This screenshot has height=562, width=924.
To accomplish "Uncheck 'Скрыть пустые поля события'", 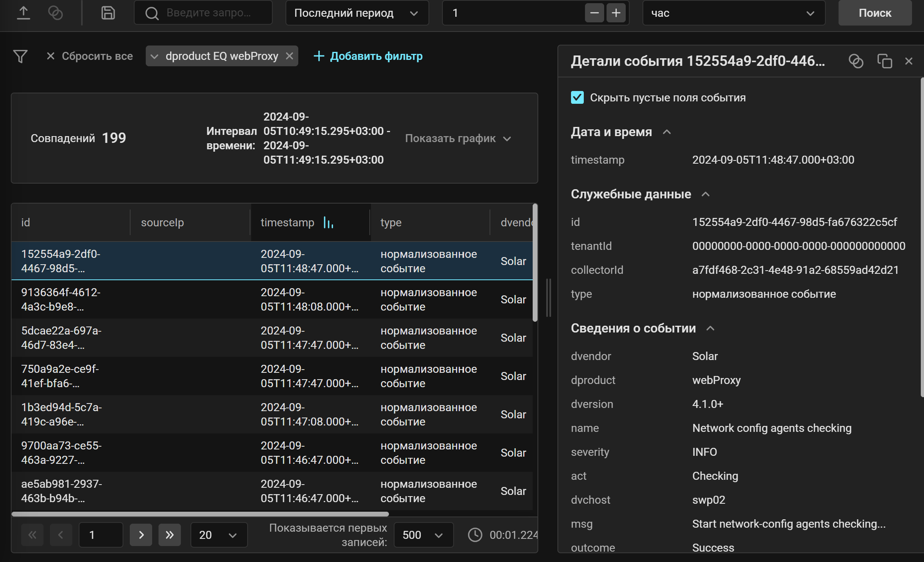I will coord(577,97).
